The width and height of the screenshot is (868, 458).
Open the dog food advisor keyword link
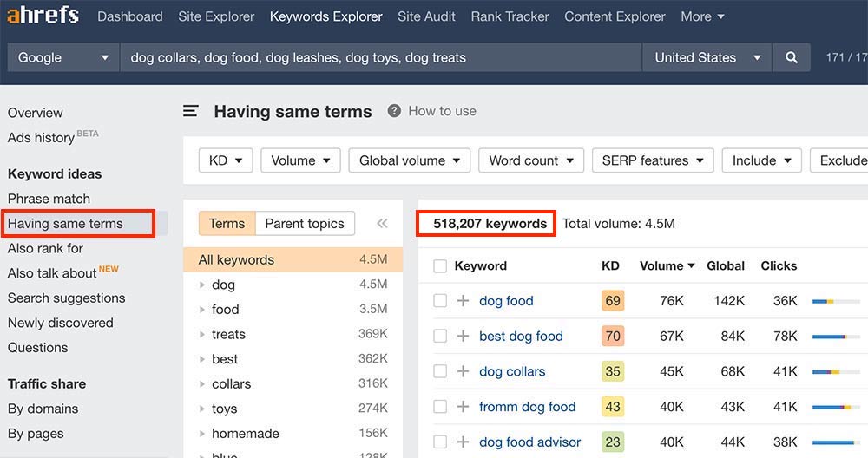point(529,442)
